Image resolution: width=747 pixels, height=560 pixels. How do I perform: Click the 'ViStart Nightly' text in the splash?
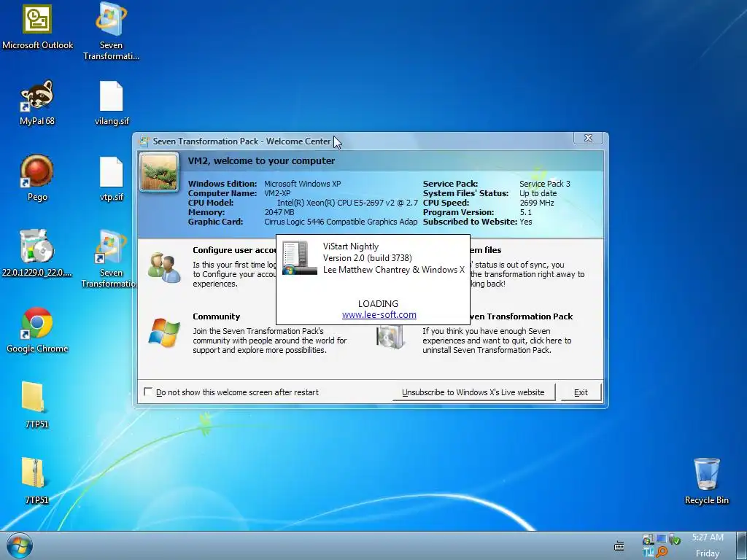tap(351, 246)
